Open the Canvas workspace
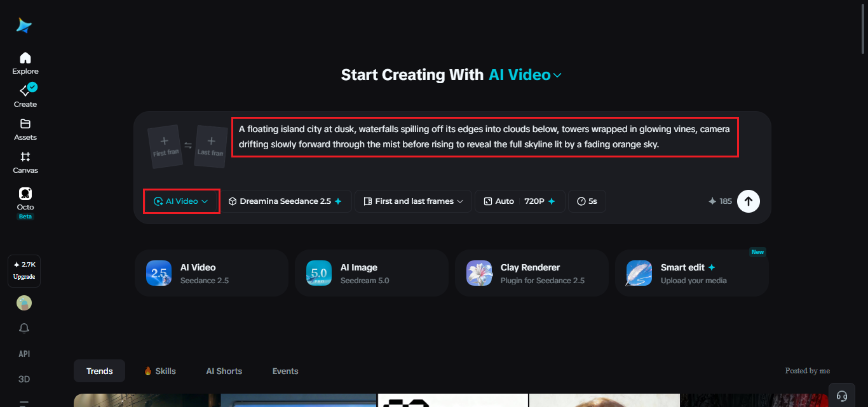 [25, 163]
